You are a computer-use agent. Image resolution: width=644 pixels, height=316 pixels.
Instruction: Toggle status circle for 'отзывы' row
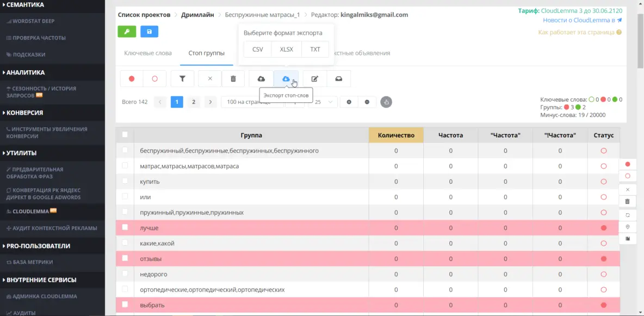[603, 259]
